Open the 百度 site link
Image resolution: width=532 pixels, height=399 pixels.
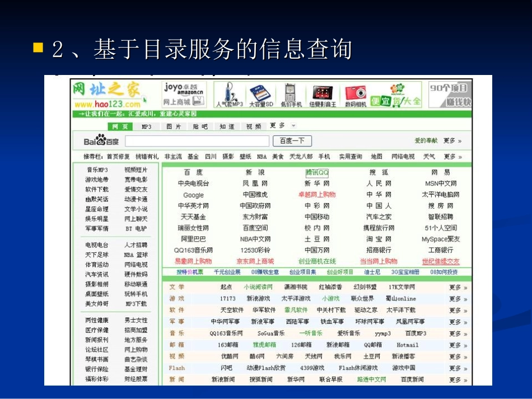[x=193, y=172]
